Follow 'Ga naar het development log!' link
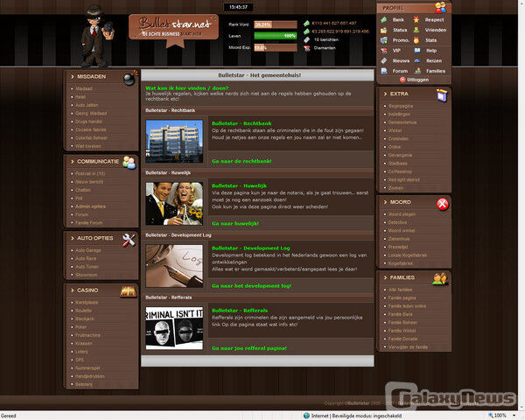This screenshot has width=525, height=420. [251, 286]
